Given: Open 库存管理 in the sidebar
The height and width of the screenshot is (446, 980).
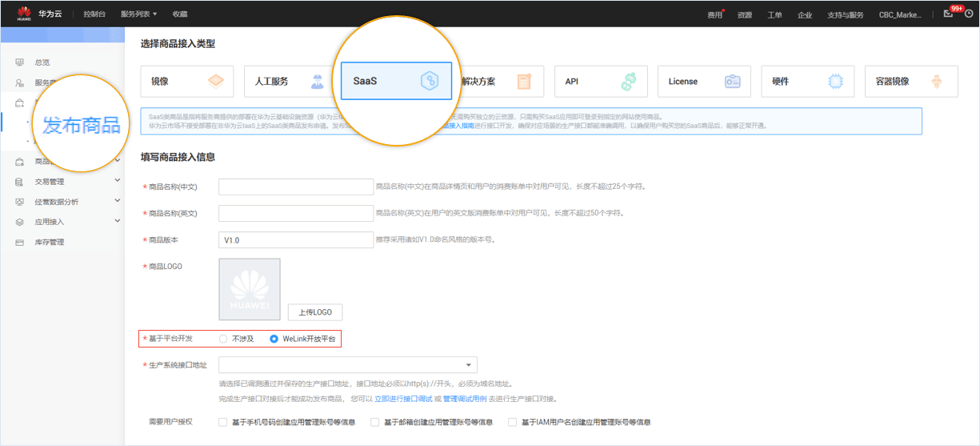Looking at the screenshot, I should [50, 242].
